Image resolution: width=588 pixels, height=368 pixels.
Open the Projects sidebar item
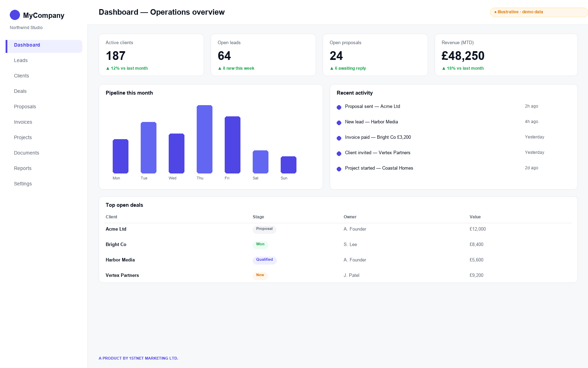[44, 137]
